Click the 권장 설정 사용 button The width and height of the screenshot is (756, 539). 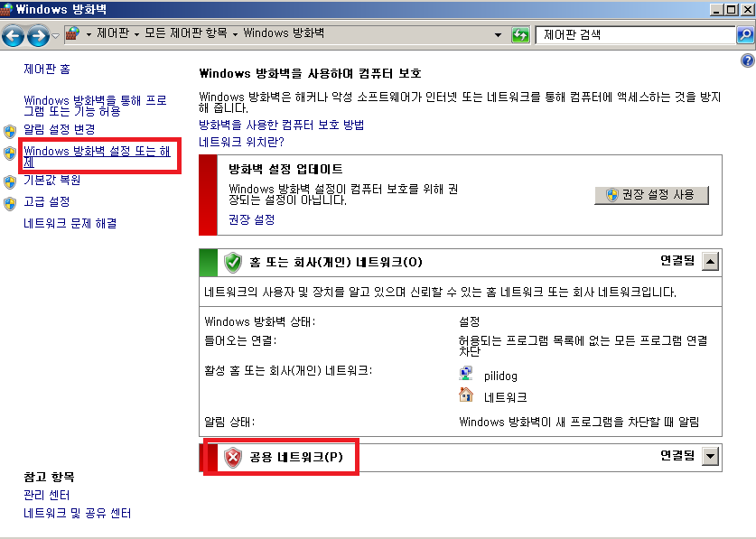click(x=651, y=195)
